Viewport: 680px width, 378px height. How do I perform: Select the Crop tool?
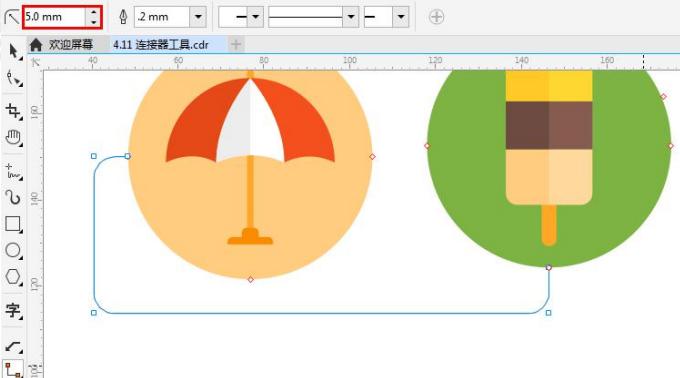coord(13,111)
